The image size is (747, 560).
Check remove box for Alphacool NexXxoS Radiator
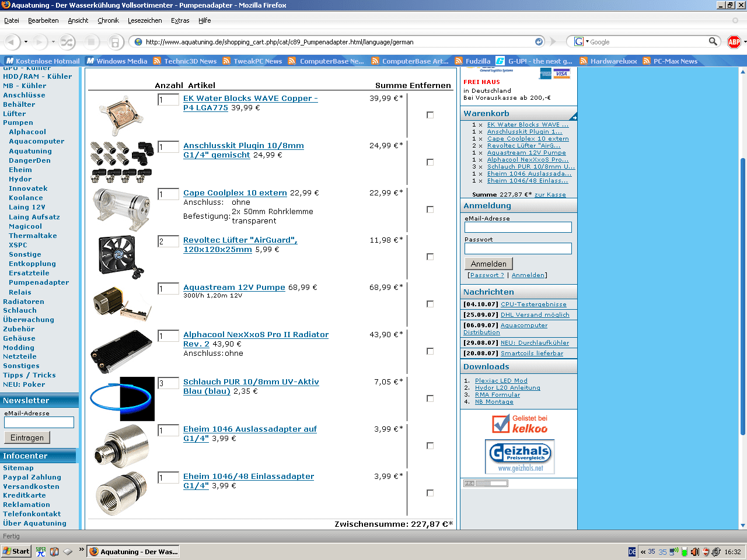430,351
